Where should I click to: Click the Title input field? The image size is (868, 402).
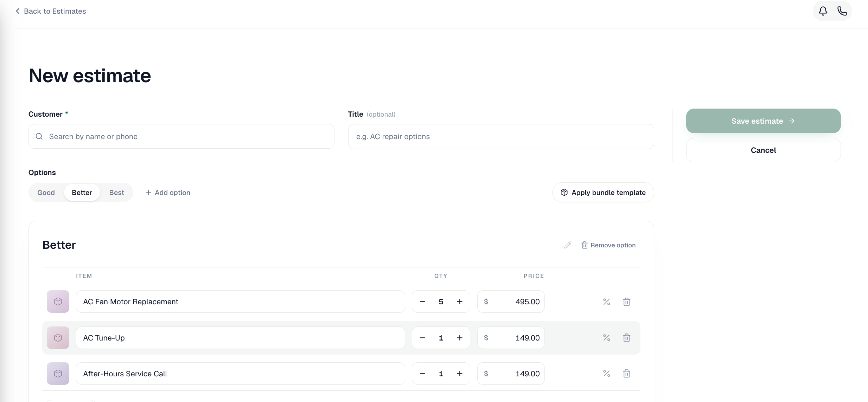[x=501, y=136]
